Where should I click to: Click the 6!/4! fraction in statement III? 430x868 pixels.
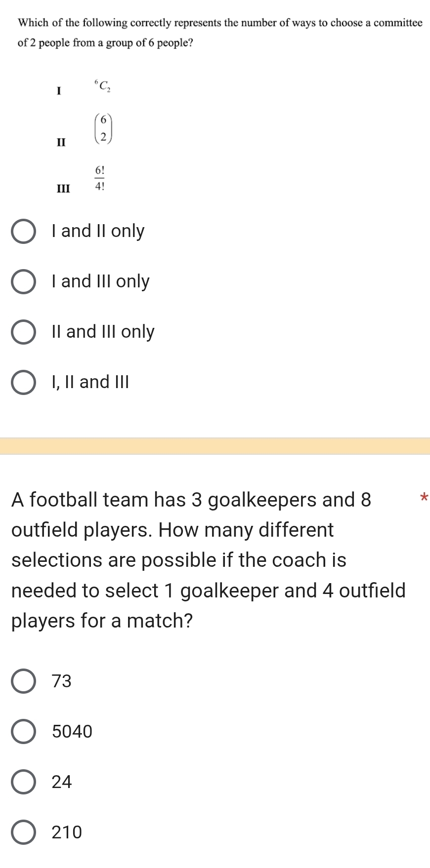click(x=100, y=178)
